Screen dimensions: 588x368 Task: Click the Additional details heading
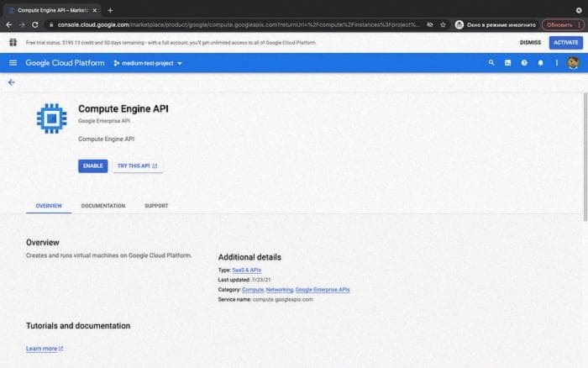point(249,257)
